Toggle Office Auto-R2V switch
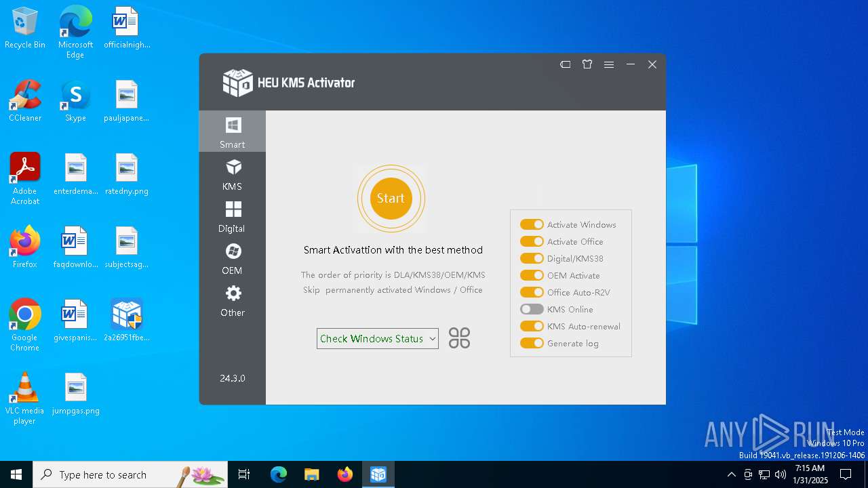The image size is (868, 488). [532, 292]
